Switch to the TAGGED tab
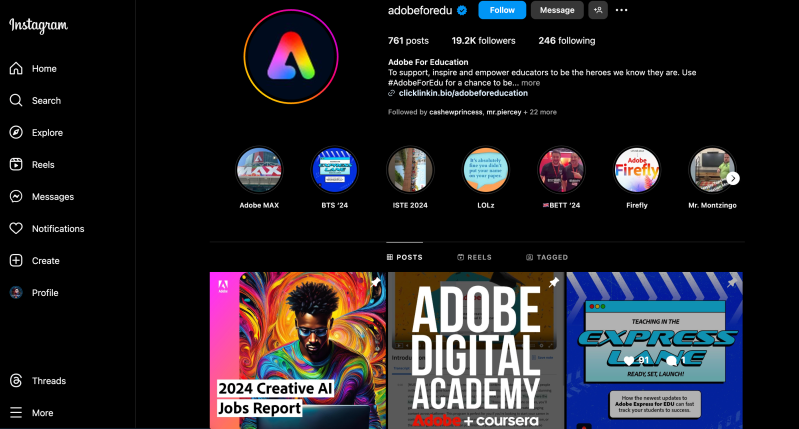Screen dimensions: 799x429 coord(547,257)
